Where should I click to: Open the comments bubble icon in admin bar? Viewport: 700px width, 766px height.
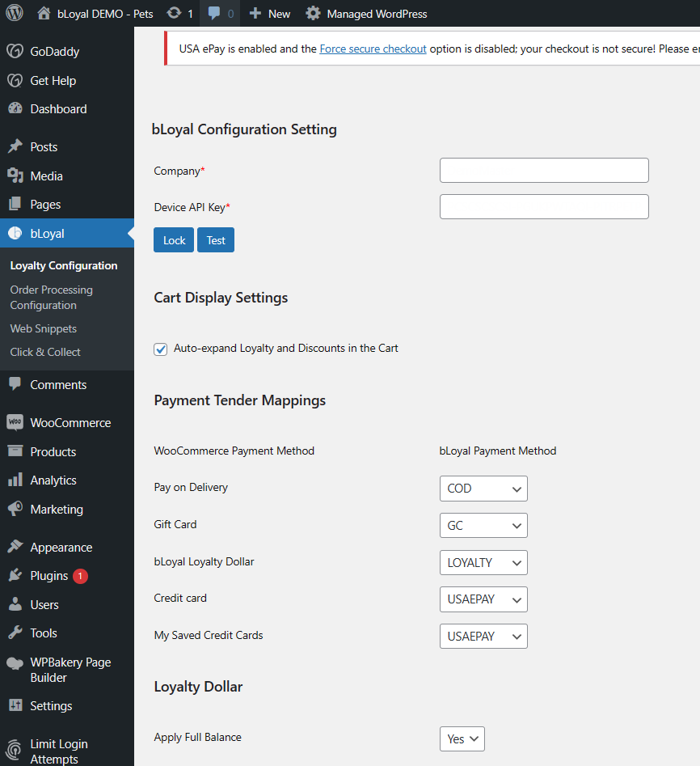[214, 13]
